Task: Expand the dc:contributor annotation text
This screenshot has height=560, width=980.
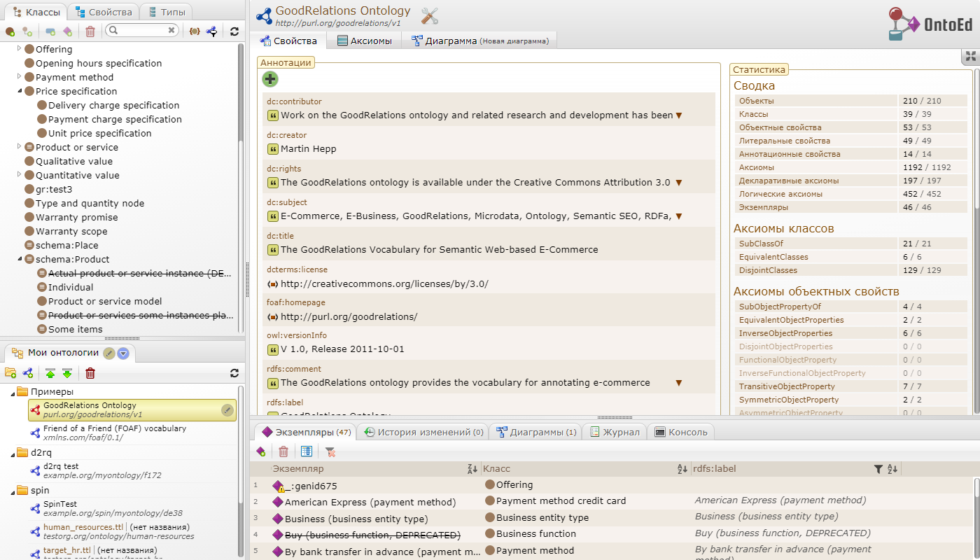Action: pos(678,115)
